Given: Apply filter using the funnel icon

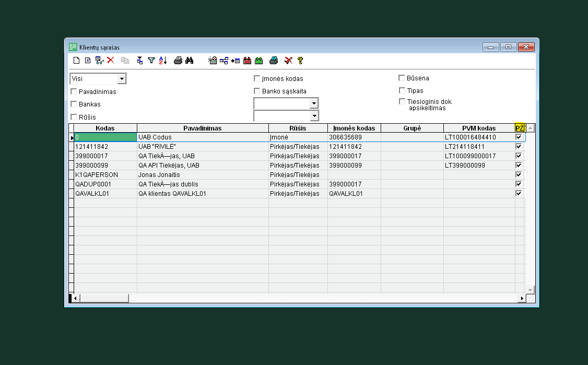Looking at the screenshot, I should tap(151, 61).
